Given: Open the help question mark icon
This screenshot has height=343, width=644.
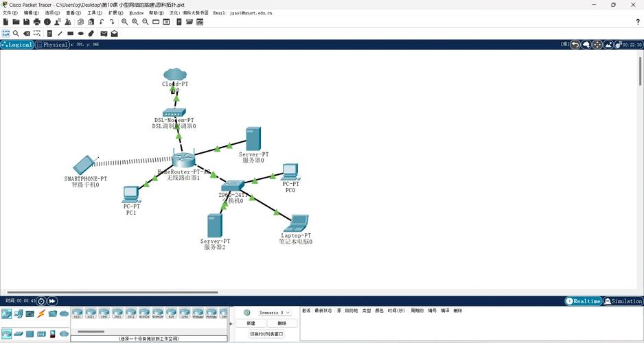Looking at the screenshot, I should 638,22.
